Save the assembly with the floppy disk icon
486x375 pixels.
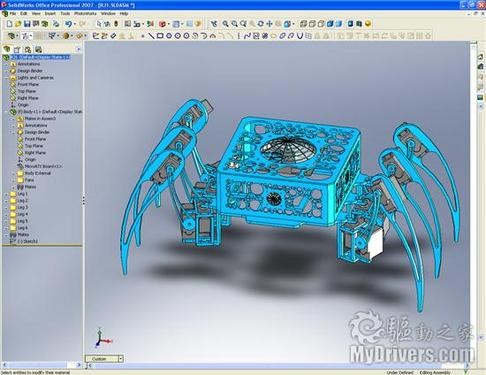tap(27, 24)
